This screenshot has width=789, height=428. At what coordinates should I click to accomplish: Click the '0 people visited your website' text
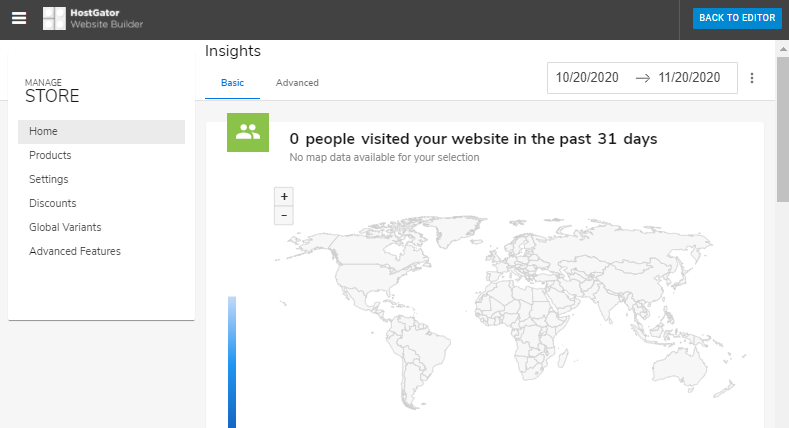pos(473,139)
